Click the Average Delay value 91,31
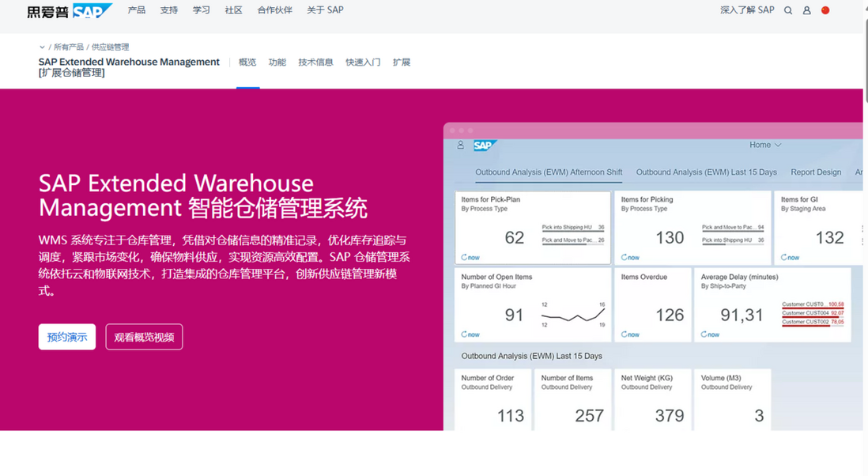868x476 pixels. point(742,315)
